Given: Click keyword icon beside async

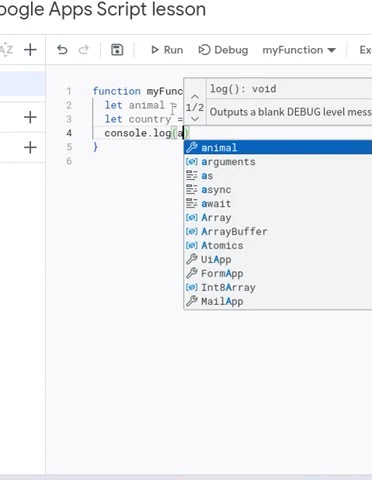Looking at the screenshot, I should click(192, 190).
